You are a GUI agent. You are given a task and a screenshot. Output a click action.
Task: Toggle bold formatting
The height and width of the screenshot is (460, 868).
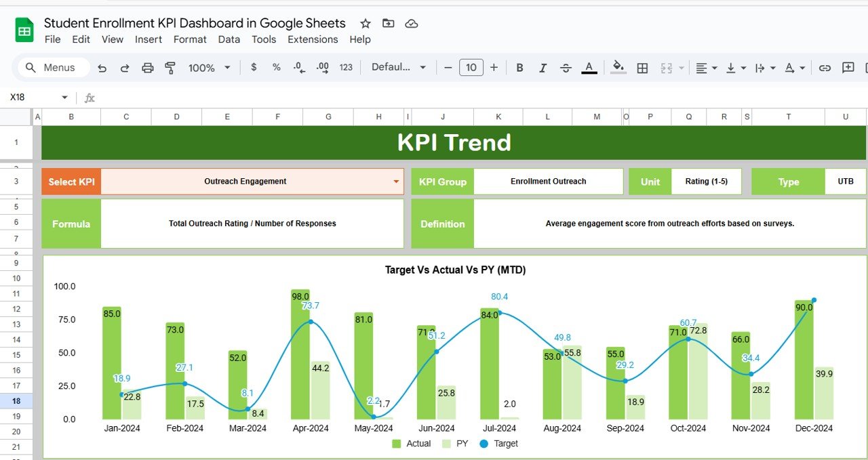(519, 67)
